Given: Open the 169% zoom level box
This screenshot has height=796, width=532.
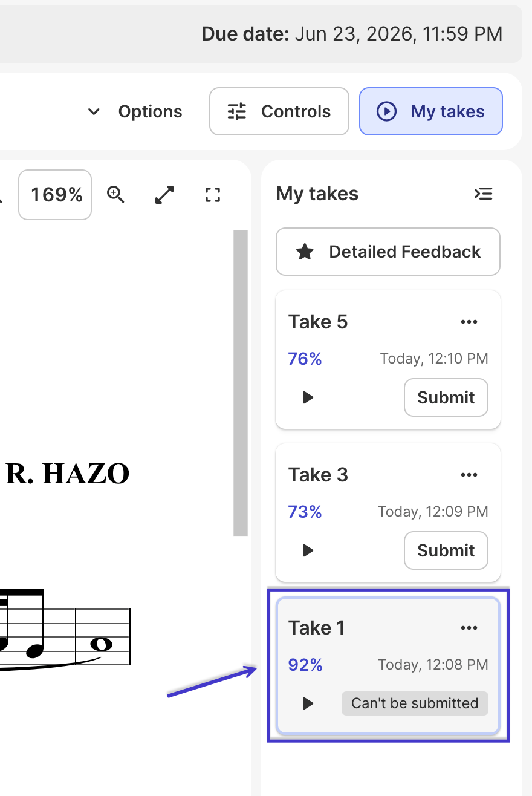Looking at the screenshot, I should click(x=55, y=194).
